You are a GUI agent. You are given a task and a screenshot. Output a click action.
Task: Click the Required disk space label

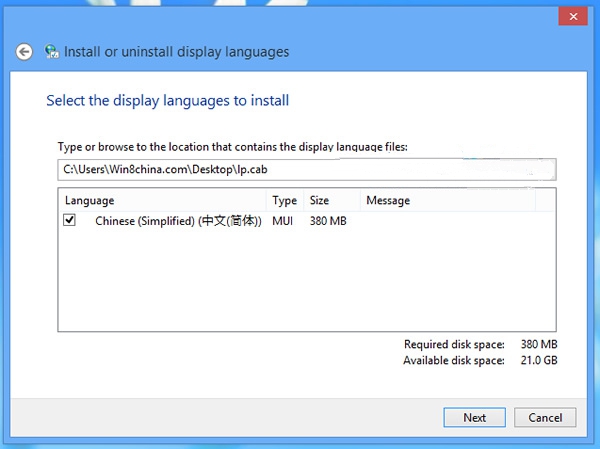(x=454, y=344)
